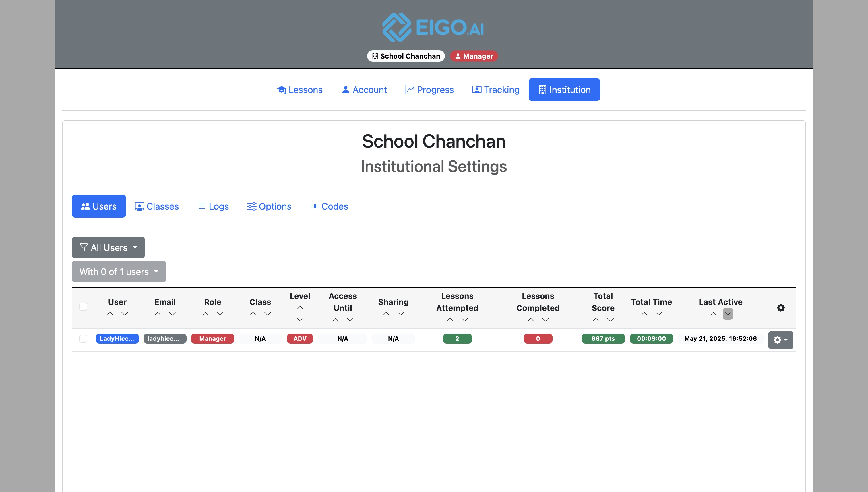Tick the checkbox for the LadyHicc... row
Viewport: 868px width, 492px height.
pyautogui.click(x=83, y=339)
